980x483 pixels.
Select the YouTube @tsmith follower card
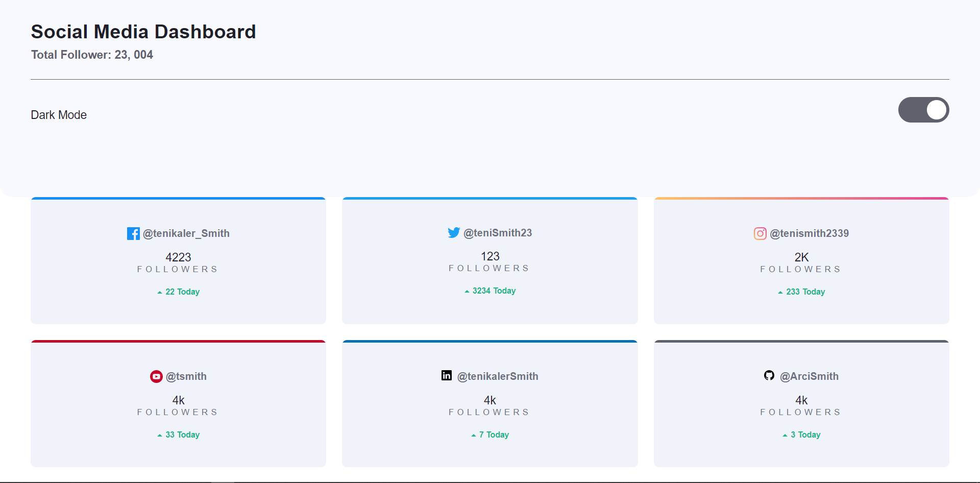tap(178, 403)
